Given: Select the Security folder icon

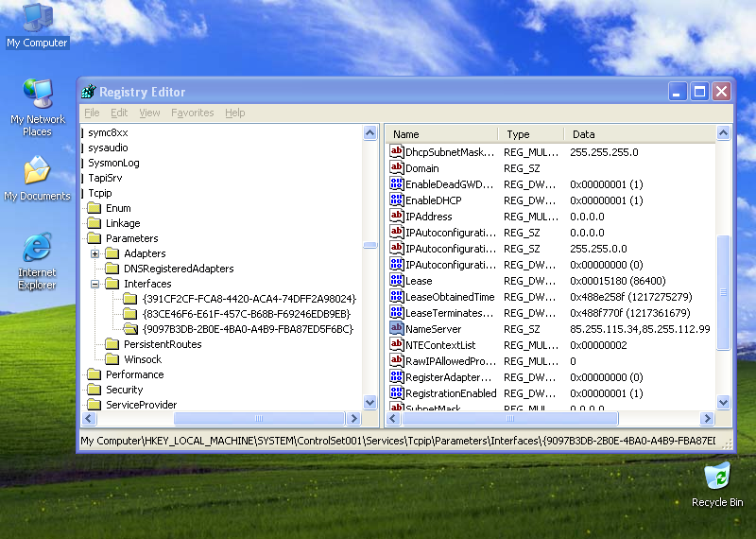Looking at the screenshot, I should (x=94, y=390).
